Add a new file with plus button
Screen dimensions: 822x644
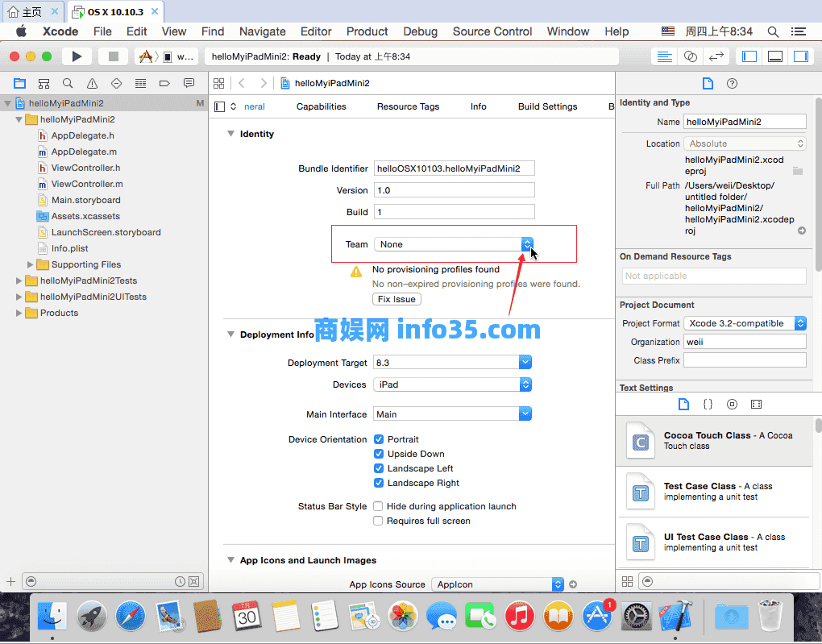tap(10, 581)
